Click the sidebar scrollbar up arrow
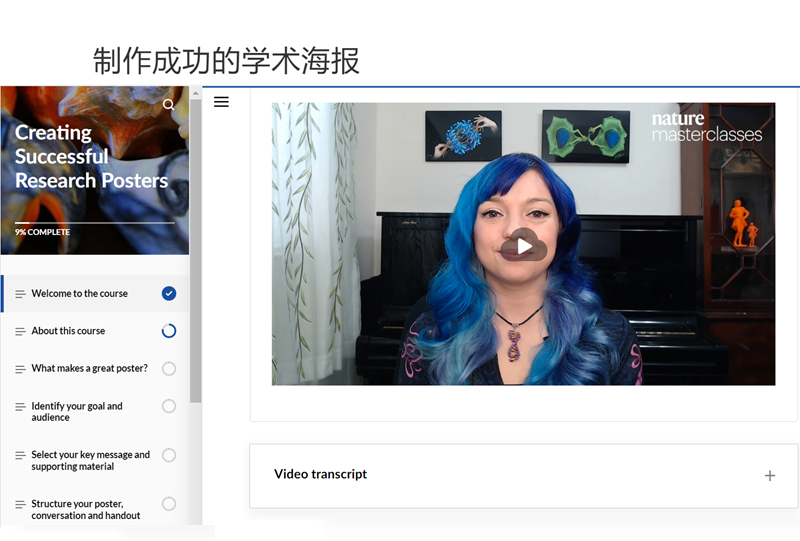This screenshot has height=541, width=800. pos(195,93)
